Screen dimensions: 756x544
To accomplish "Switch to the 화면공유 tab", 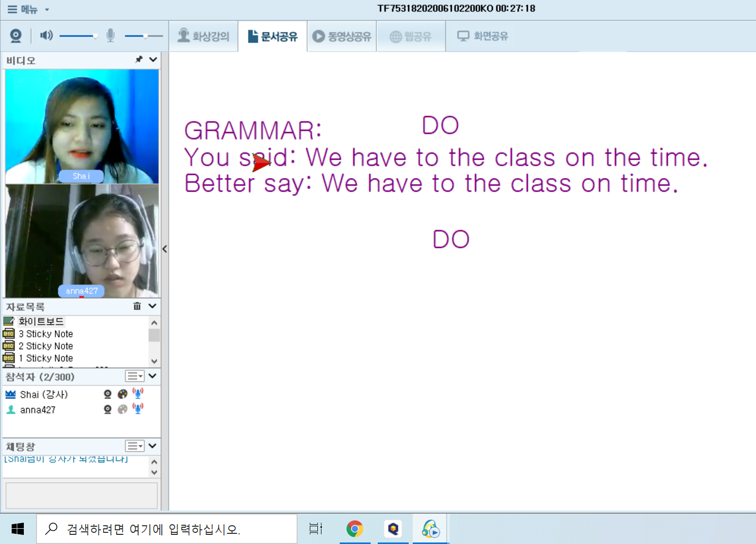I will tap(482, 37).
